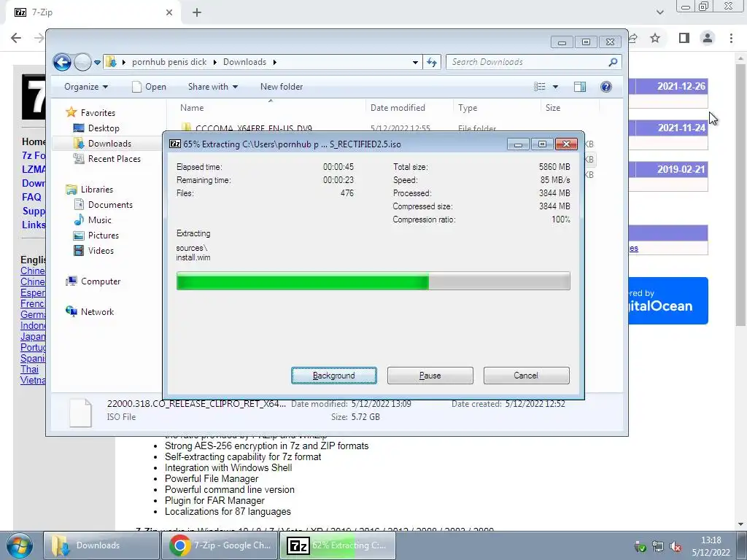This screenshot has width=747, height=560.
Task: Toggle the preview pane icon
Action: coord(580,87)
